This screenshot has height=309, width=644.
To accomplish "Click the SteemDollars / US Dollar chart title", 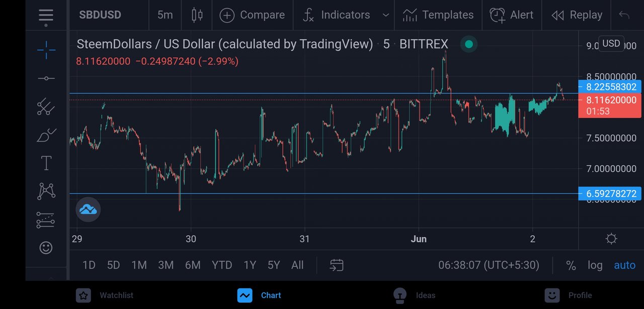I will click(225, 44).
